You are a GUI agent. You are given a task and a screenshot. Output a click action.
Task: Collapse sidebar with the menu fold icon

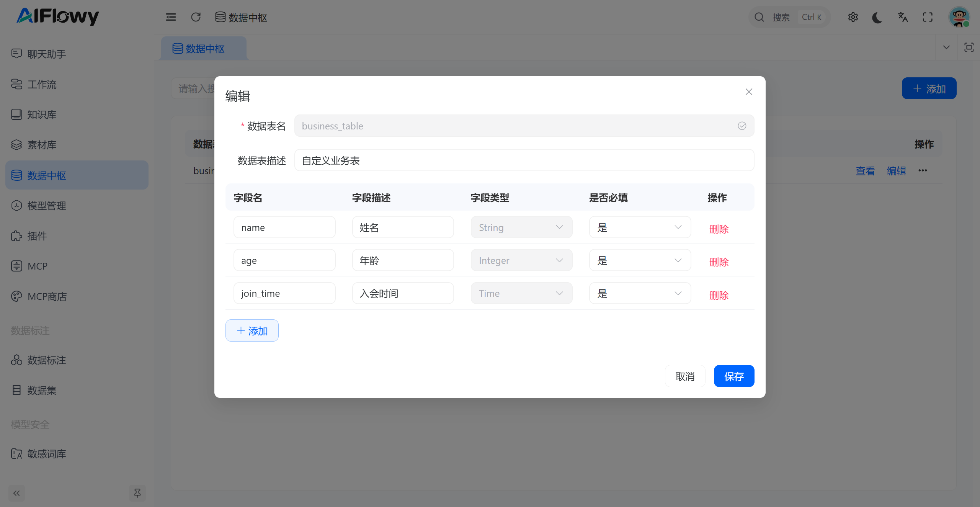click(x=171, y=17)
